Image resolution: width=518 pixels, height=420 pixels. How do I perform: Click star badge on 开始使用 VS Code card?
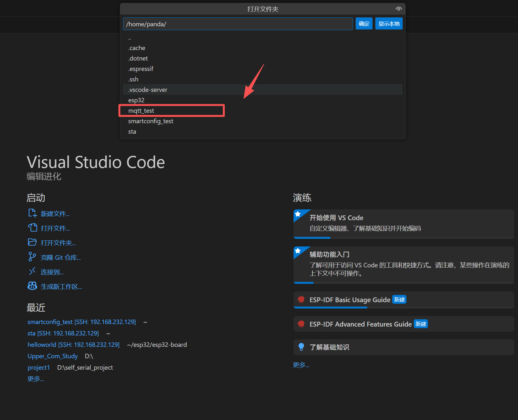(298, 214)
